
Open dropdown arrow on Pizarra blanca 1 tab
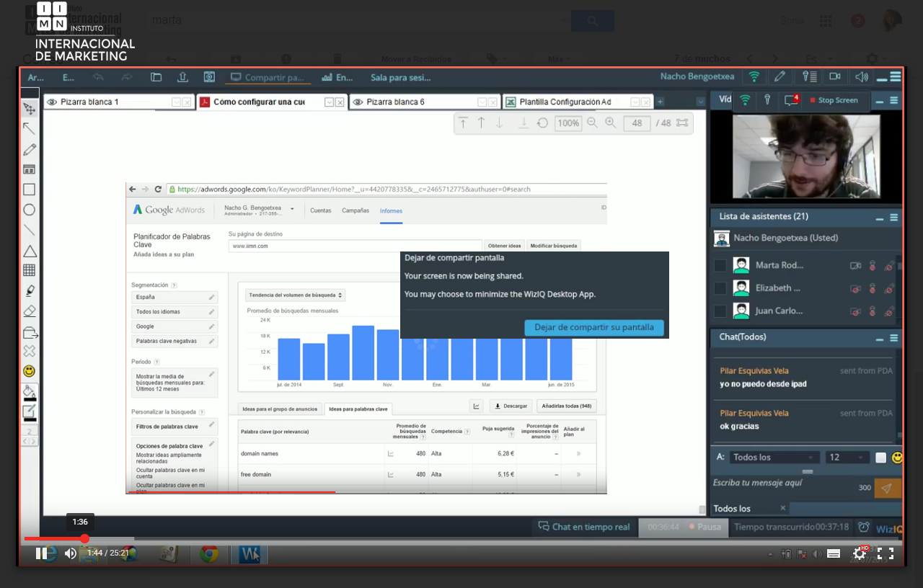click(176, 102)
